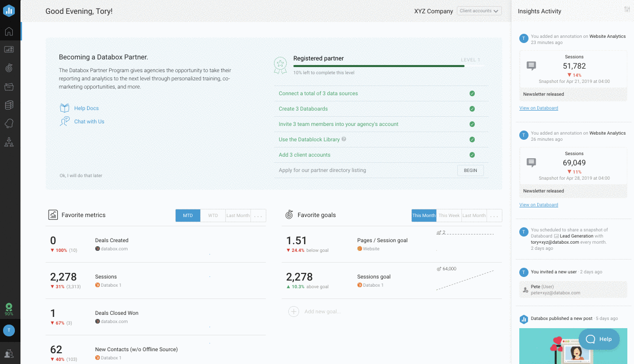Viewport: 634px width, 364px height.
Task: Open the Databoards sidebar icon
Action: click(x=9, y=50)
